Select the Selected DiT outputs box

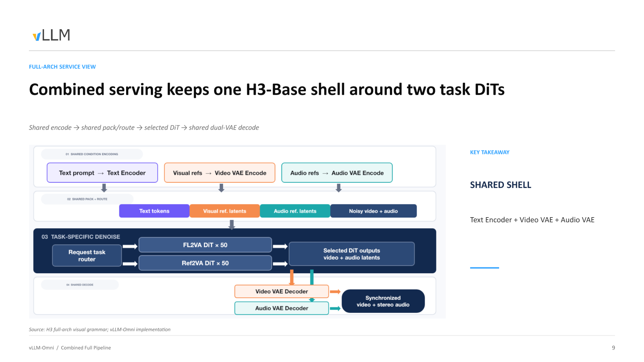point(352,254)
